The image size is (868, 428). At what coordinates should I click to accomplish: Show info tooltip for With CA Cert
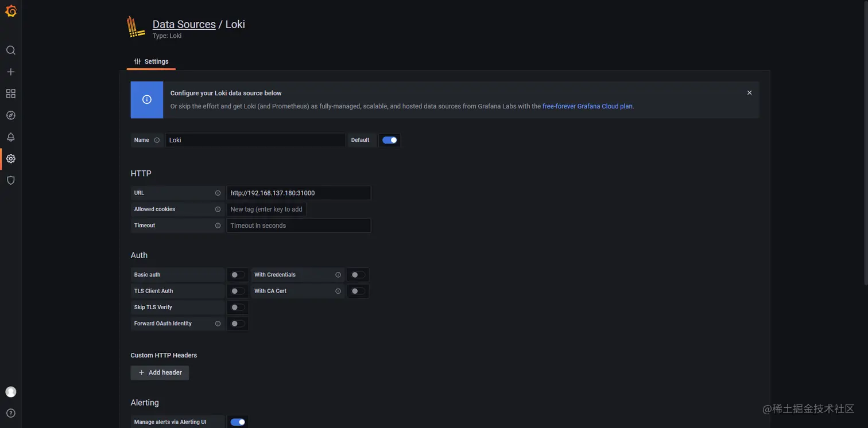point(338,291)
